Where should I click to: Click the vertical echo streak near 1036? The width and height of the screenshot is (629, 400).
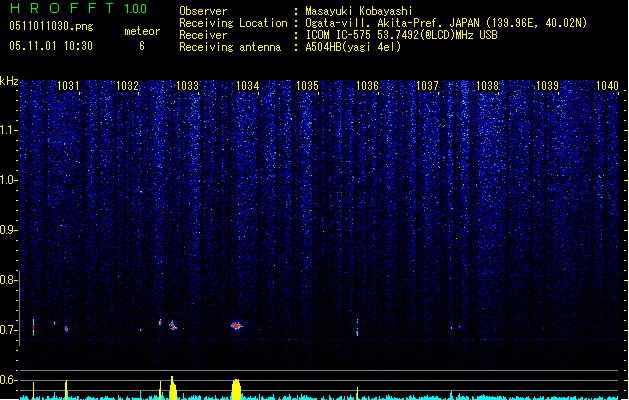coord(357,327)
